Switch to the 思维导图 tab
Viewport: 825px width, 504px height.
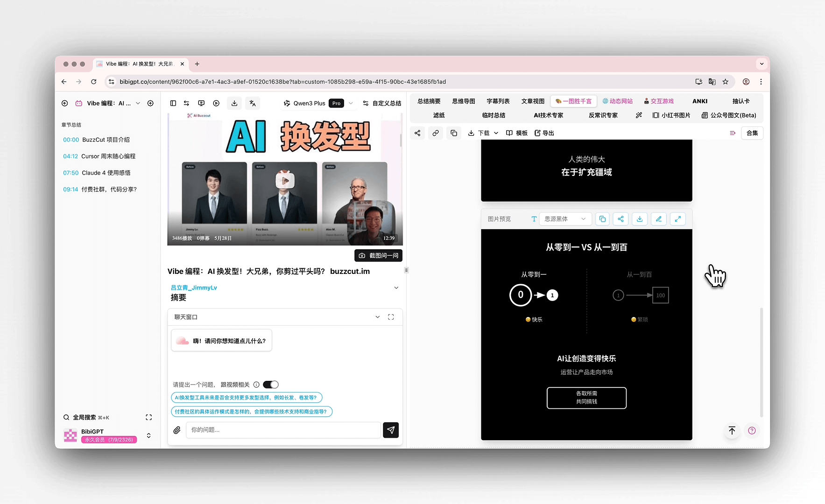tap(463, 101)
